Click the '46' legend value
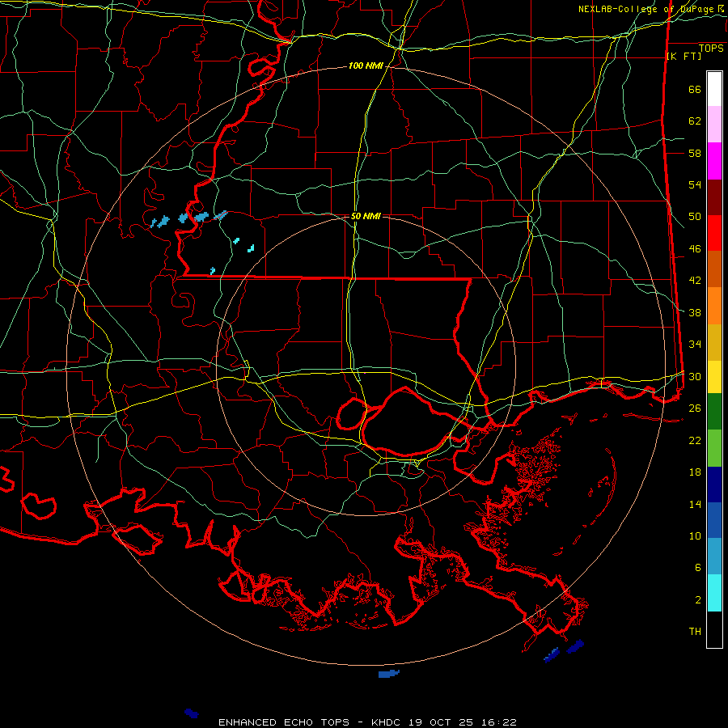 tap(695, 249)
